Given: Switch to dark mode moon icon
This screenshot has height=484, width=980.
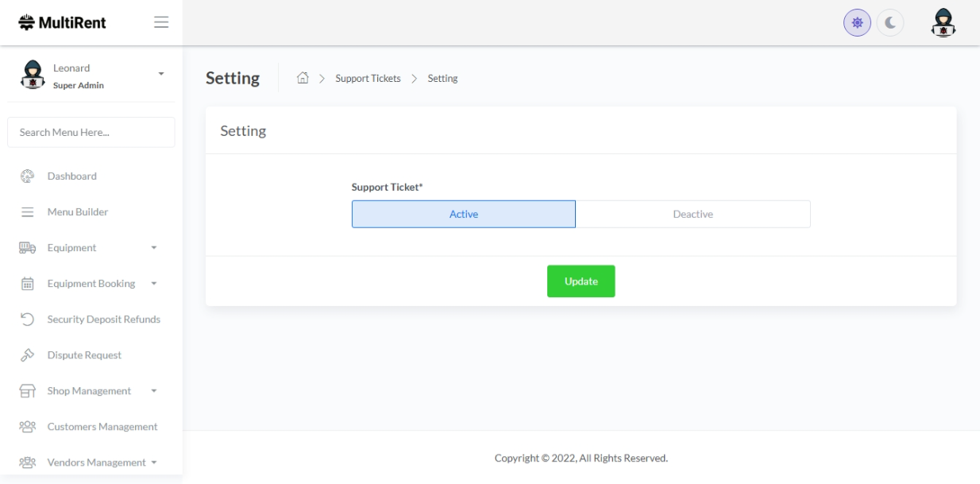Looking at the screenshot, I should click(x=890, y=23).
